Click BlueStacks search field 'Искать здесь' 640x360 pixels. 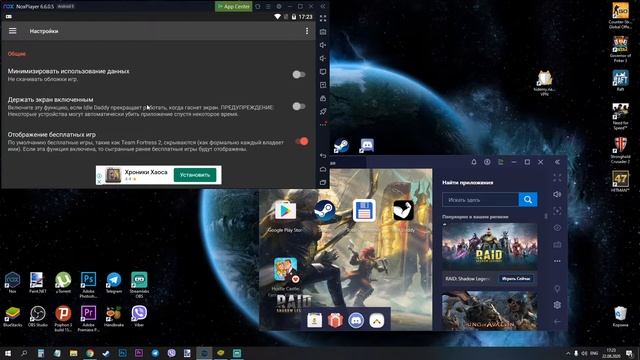[x=480, y=200]
